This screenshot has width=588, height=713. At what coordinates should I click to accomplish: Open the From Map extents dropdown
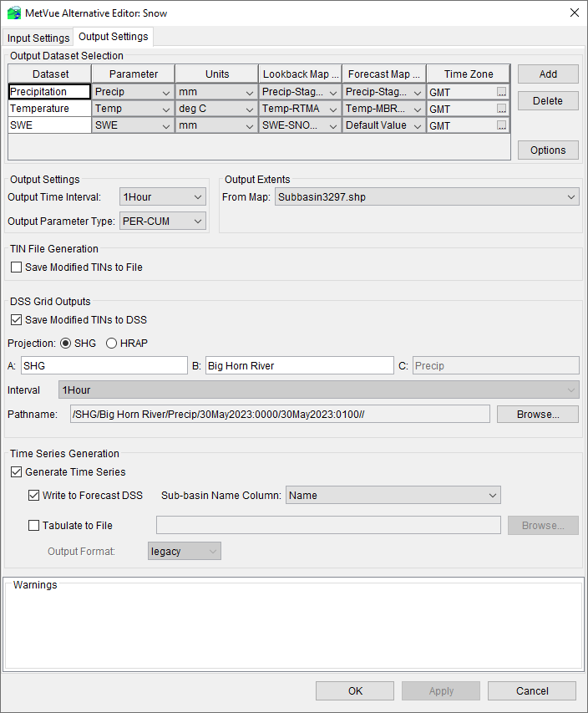click(x=427, y=197)
